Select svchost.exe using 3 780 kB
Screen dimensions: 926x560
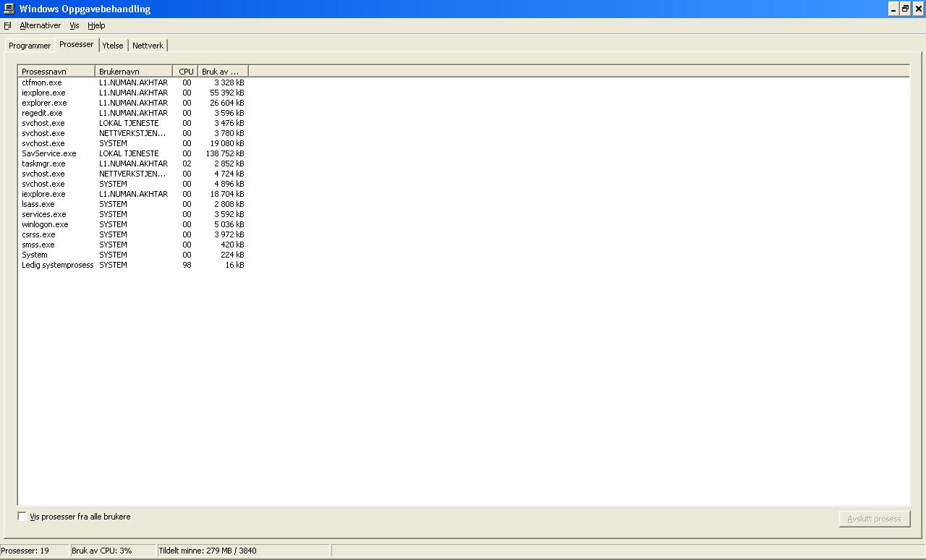(133, 133)
